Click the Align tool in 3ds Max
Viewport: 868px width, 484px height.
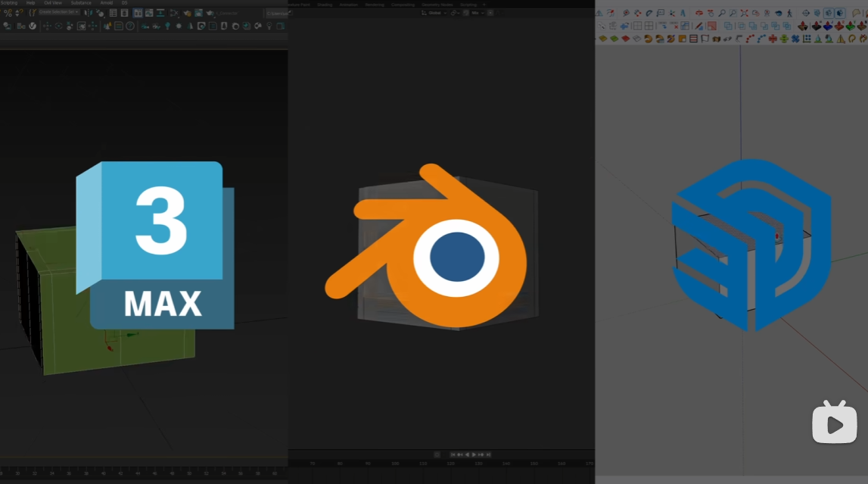[x=100, y=13]
